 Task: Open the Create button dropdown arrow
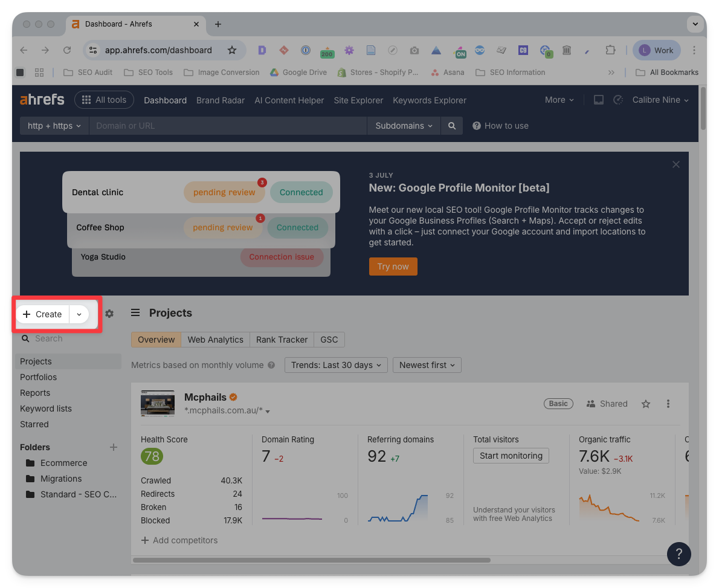pos(79,314)
